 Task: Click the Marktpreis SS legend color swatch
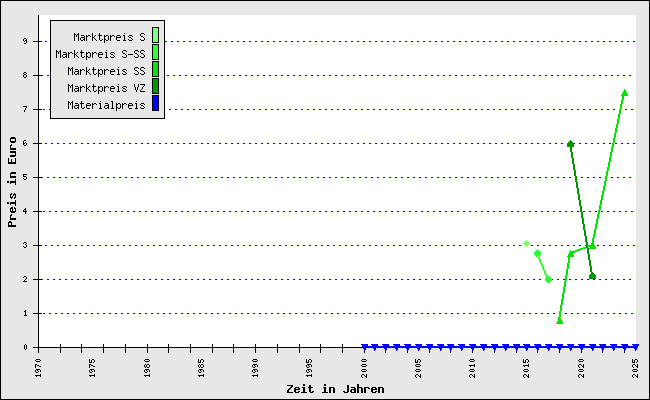coord(155,69)
